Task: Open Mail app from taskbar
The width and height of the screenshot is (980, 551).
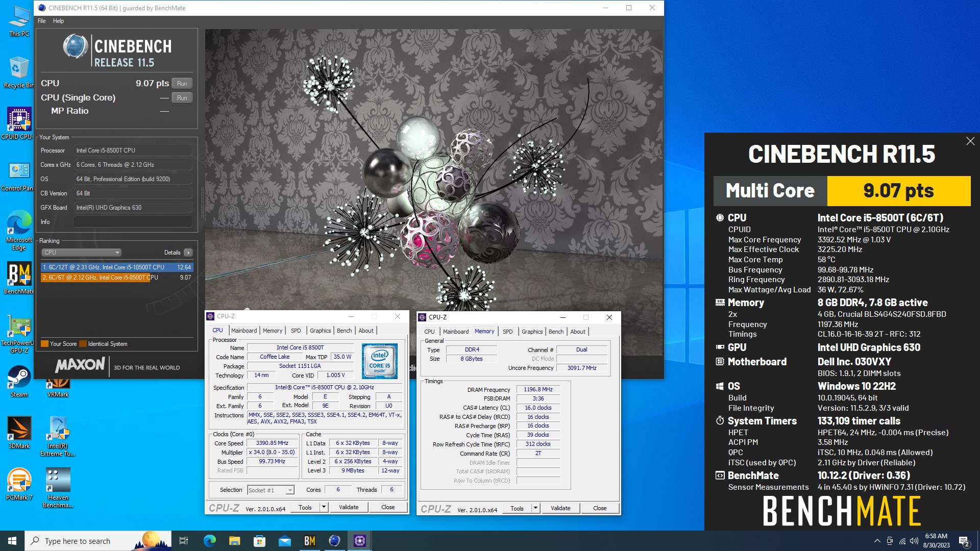Action: coord(284,541)
